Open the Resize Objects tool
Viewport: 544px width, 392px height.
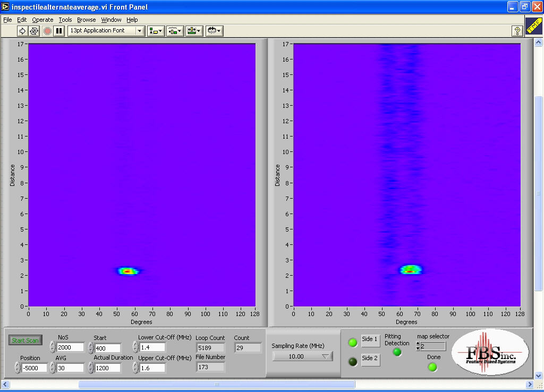[194, 31]
